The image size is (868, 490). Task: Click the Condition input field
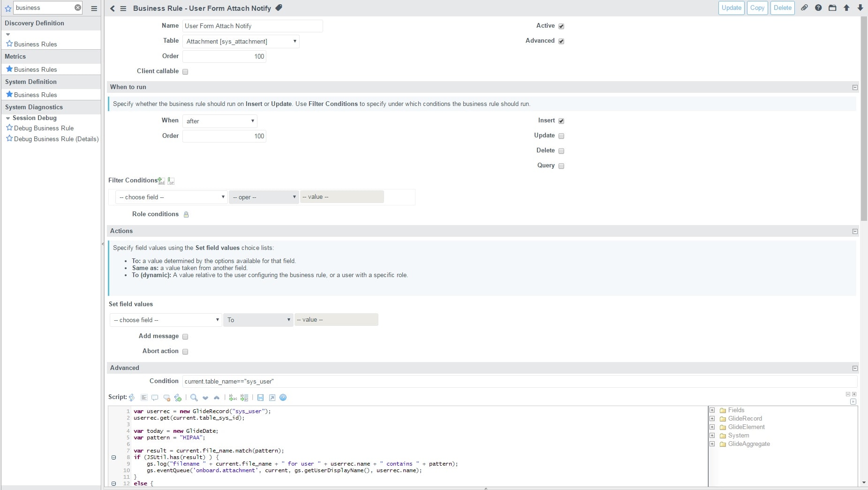pos(520,381)
